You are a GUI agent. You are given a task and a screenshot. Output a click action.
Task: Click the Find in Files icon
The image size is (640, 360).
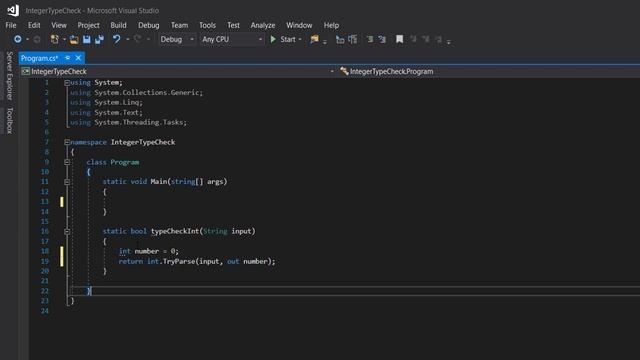click(x=314, y=39)
